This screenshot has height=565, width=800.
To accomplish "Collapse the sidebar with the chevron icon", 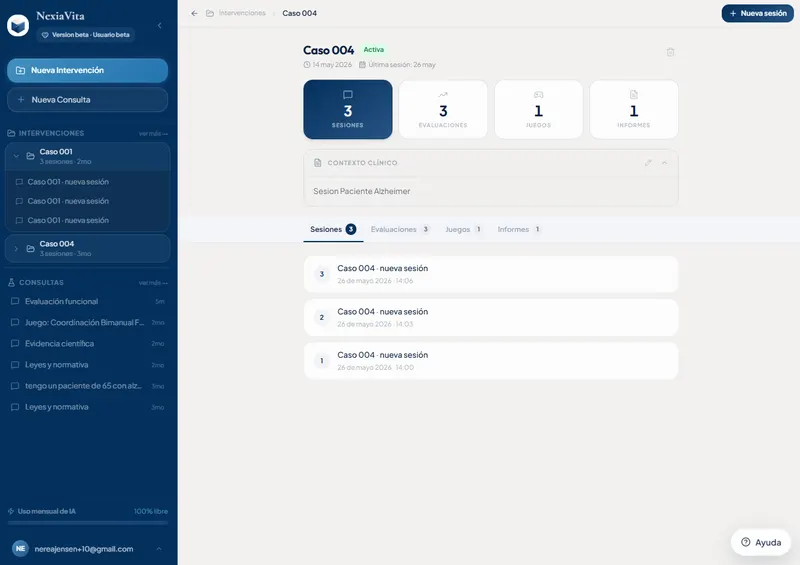I will (160, 26).
